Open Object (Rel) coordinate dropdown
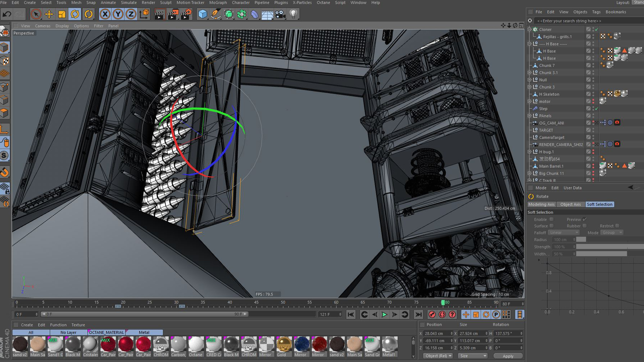This screenshot has height=362, width=644. tap(438, 356)
